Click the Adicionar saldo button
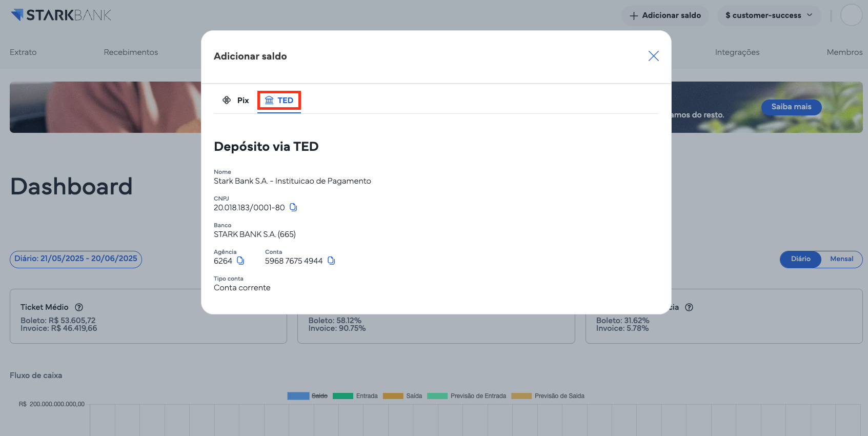Screen dimensions: 868x436 click(665, 15)
